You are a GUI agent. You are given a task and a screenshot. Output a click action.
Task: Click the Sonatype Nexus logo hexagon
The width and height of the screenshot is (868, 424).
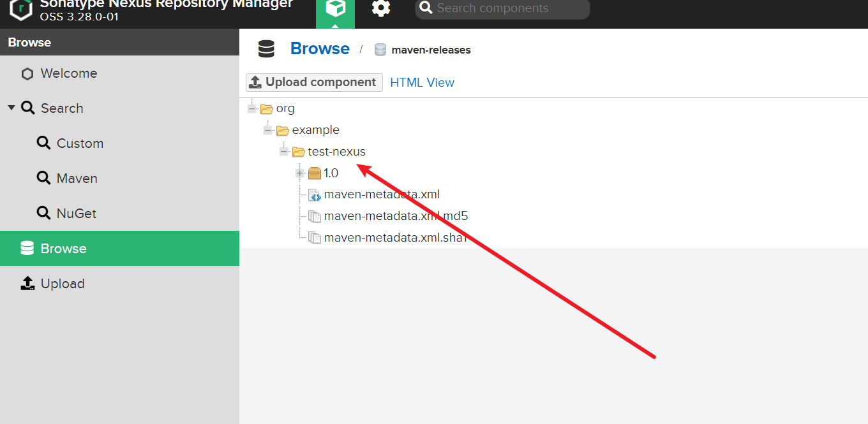[20, 10]
